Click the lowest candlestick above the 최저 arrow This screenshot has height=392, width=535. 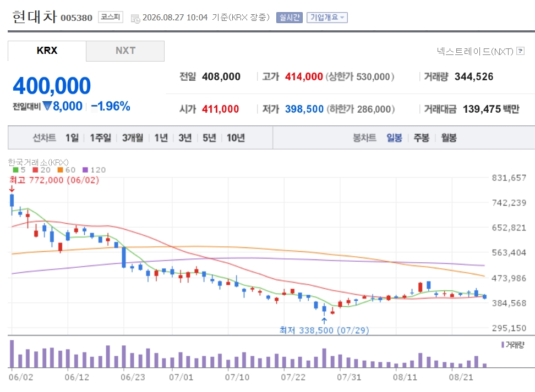(324, 310)
